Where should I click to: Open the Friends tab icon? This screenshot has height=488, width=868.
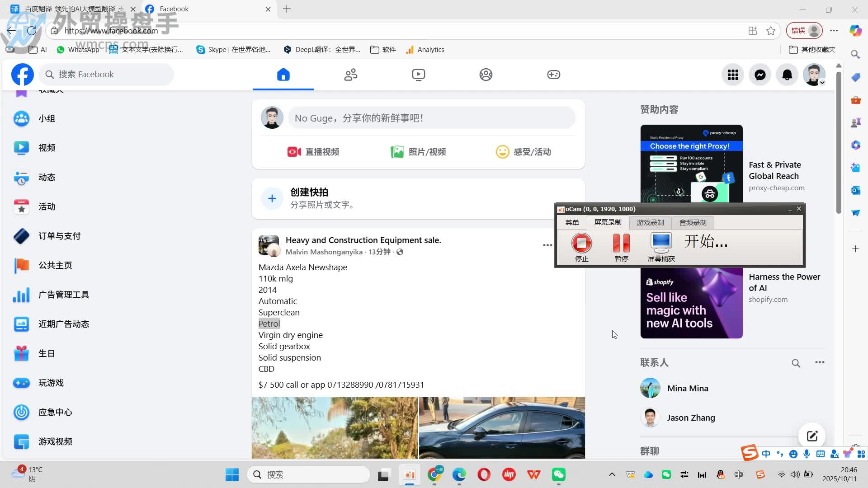click(350, 75)
